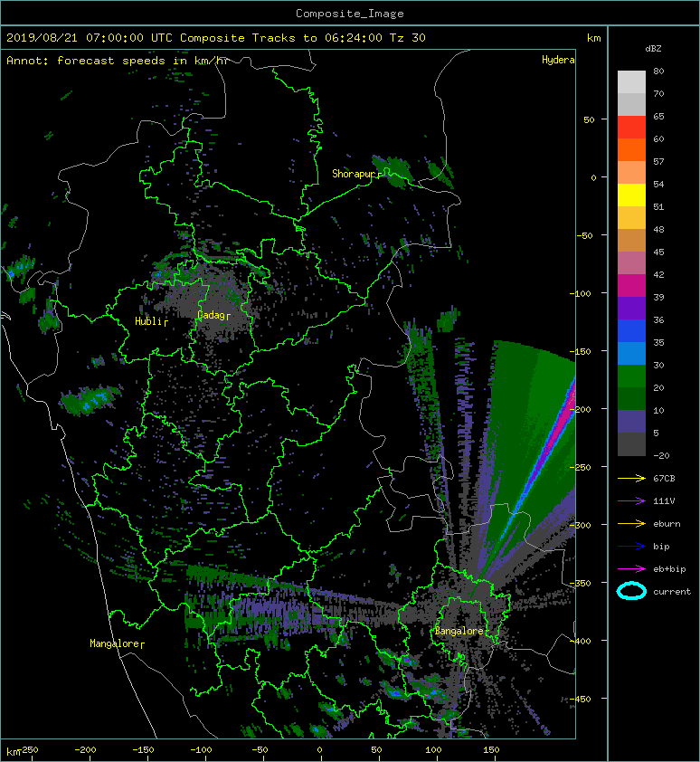Click the 42 value on dBZ scale
The height and width of the screenshot is (762, 700).
[658, 274]
